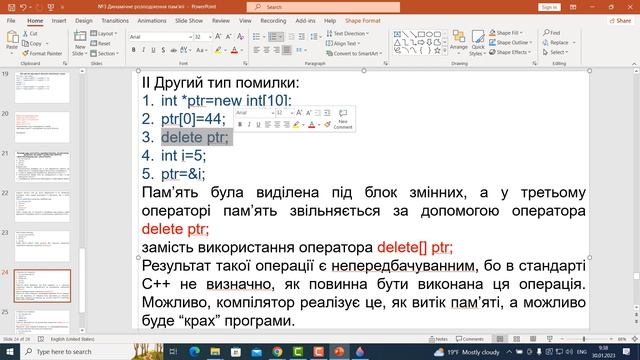This screenshot has height=360, width=640.
Task: Toggle strikethrough in ribbon
Action: pyautogui.click(x=173, y=50)
